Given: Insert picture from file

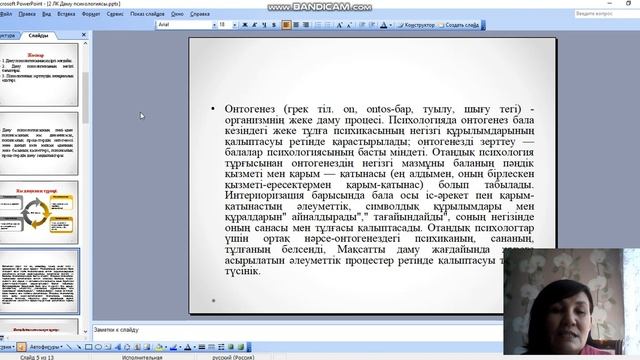Looking at the screenshot, I should [x=147, y=347].
